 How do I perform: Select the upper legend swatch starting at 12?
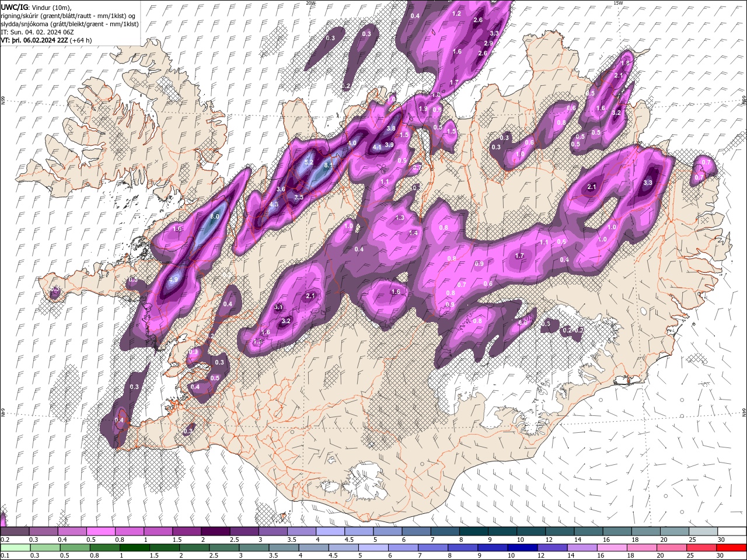tap(559, 531)
